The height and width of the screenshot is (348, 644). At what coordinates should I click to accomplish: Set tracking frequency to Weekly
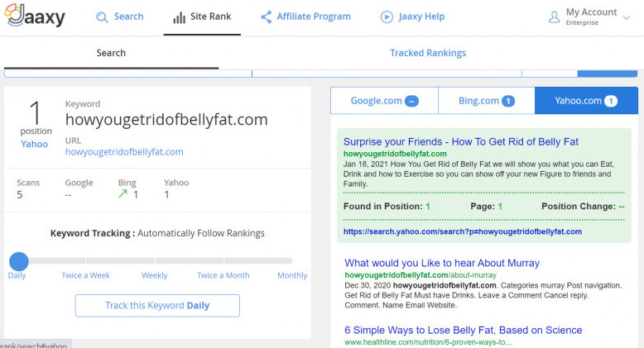(x=155, y=275)
